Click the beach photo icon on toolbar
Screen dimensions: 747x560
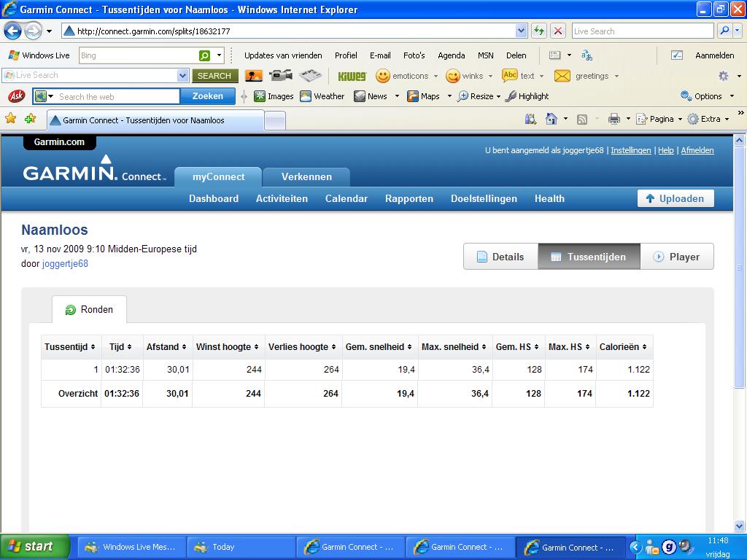[x=253, y=76]
